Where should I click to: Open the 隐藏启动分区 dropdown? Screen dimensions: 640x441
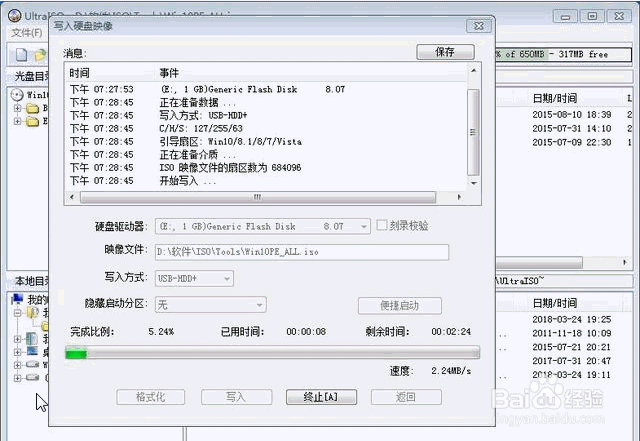click(211, 305)
